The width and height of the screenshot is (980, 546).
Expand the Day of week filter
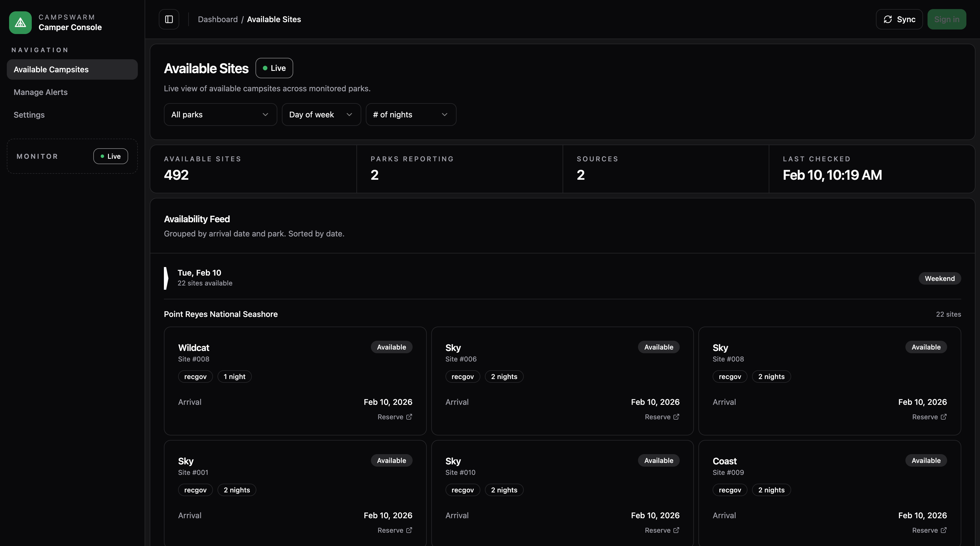(x=321, y=115)
